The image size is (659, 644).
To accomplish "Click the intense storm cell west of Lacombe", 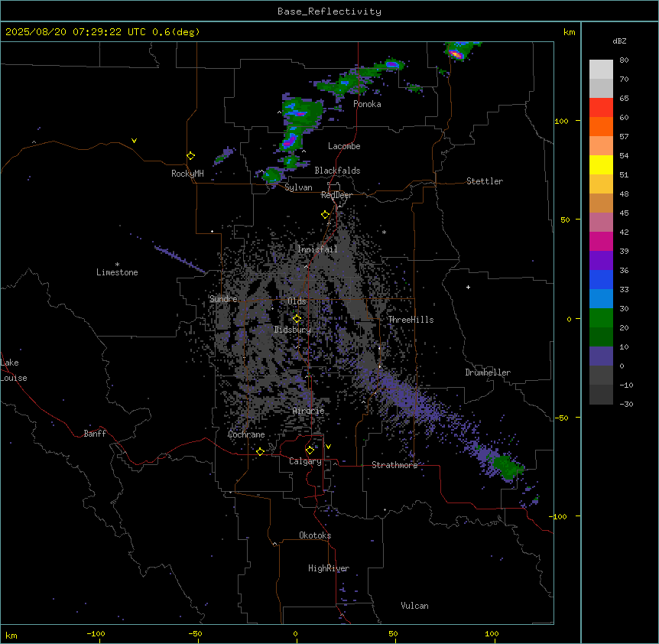I will 291,141.
